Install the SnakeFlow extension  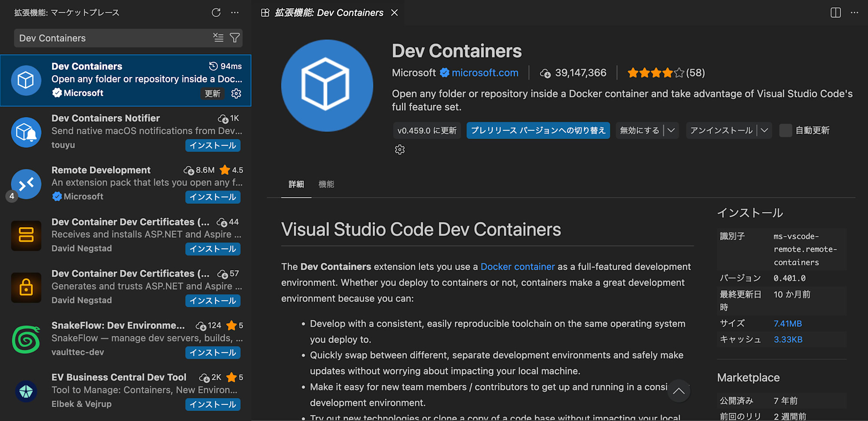pos(213,352)
